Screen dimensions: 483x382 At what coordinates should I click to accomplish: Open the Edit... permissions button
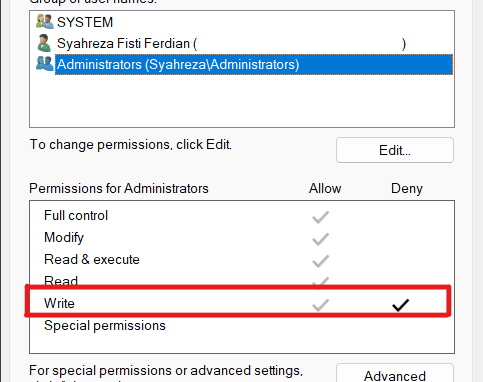pyautogui.click(x=395, y=150)
